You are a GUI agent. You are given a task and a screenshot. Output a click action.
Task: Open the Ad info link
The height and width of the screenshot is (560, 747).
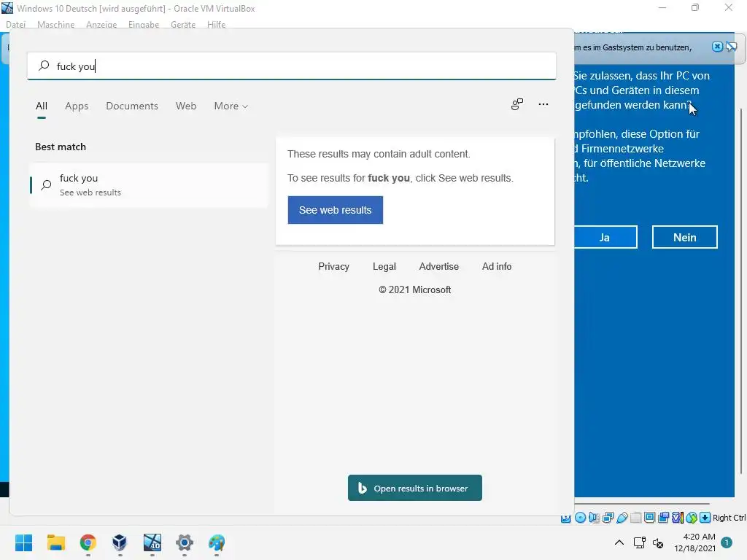pos(496,267)
